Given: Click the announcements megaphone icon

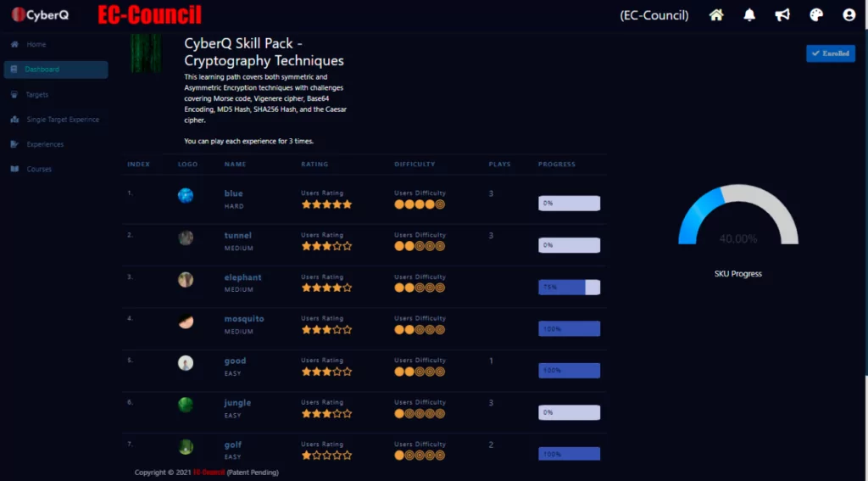Looking at the screenshot, I should pyautogui.click(x=782, y=15).
